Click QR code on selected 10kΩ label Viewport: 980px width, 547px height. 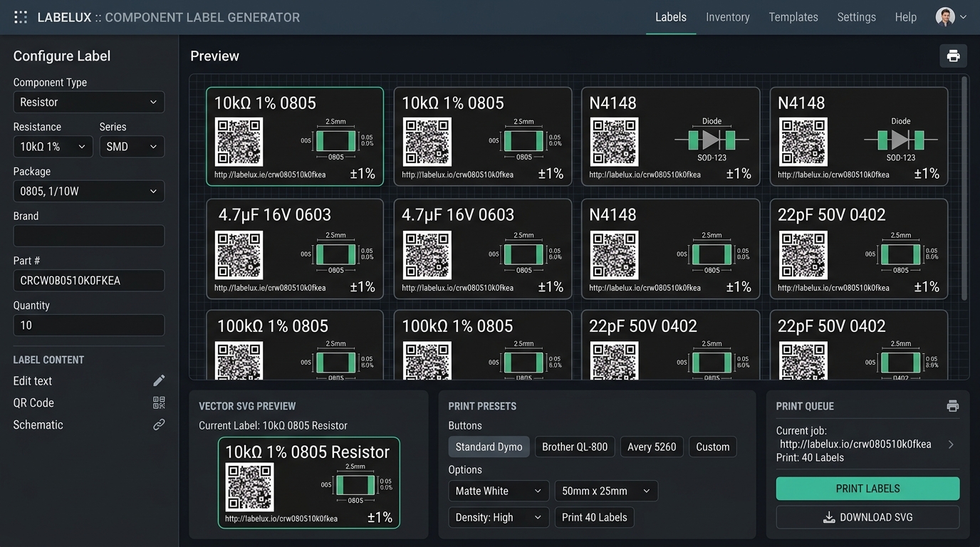(239, 142)
